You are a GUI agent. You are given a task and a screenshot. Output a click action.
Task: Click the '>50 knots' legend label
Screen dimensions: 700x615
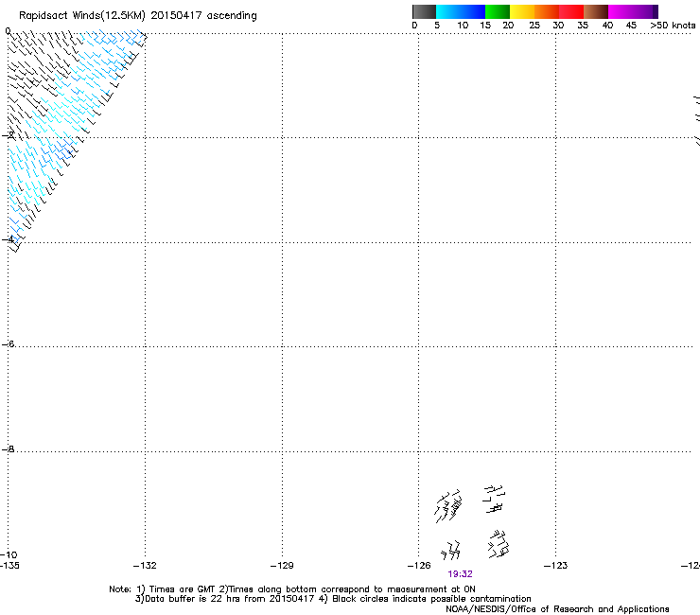coord(673,26)
